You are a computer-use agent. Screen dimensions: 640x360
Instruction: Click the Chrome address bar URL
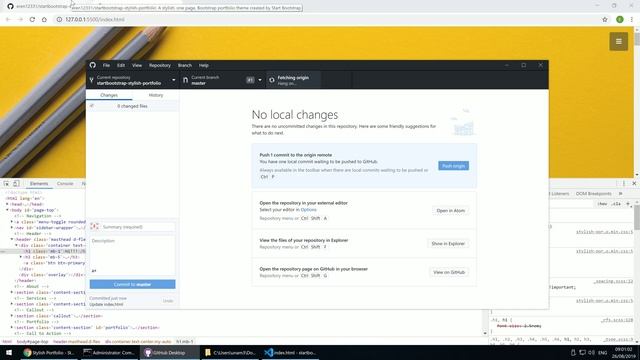pos(95,19)
